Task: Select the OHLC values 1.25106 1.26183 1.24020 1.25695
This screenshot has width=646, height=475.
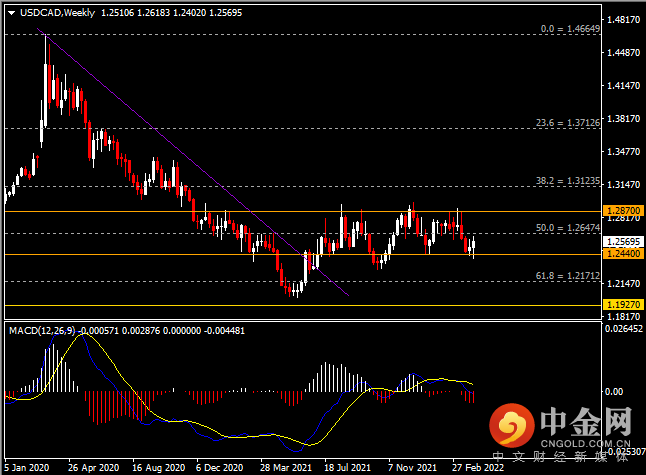Action: point(171,13)
